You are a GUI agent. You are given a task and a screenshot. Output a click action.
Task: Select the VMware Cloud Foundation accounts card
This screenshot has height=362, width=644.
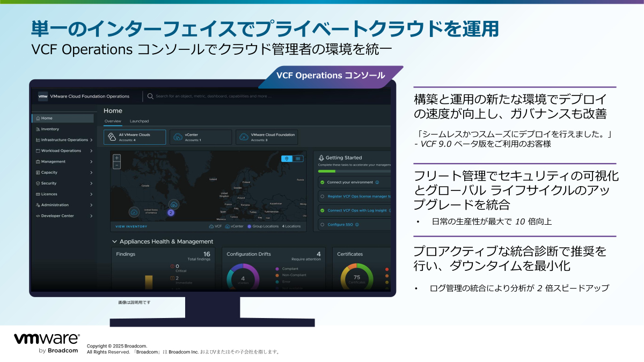tap(267, 137)
